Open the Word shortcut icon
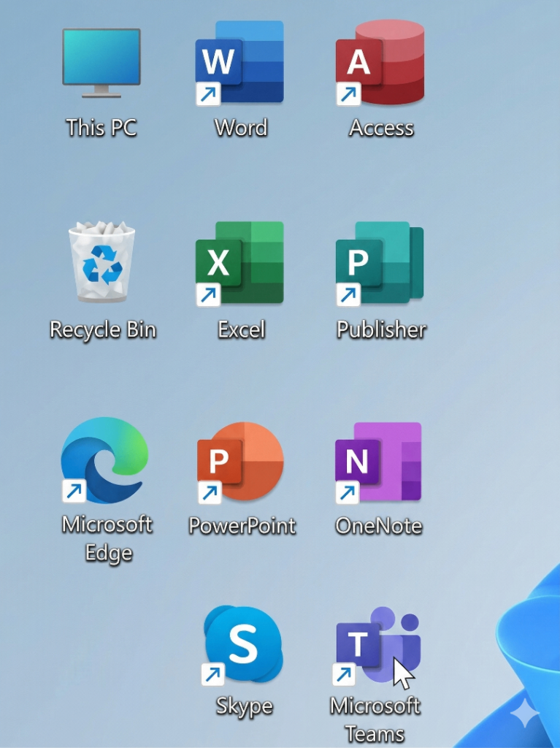560x748 pixels. pyautogui.click(x=239, y=63)
